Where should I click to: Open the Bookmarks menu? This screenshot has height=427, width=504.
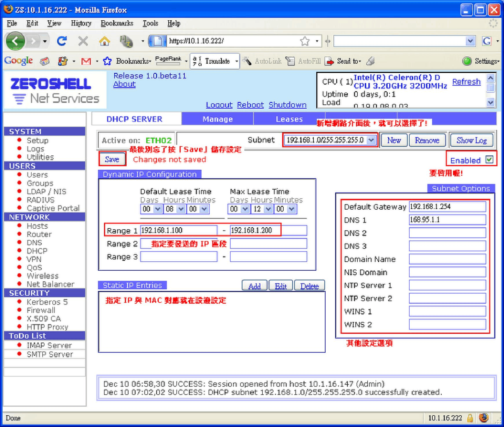coord(117,23)
